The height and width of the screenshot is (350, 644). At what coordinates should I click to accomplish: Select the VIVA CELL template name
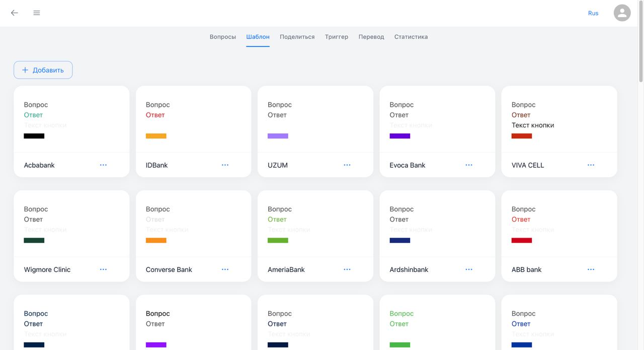(x=528, y=165)
